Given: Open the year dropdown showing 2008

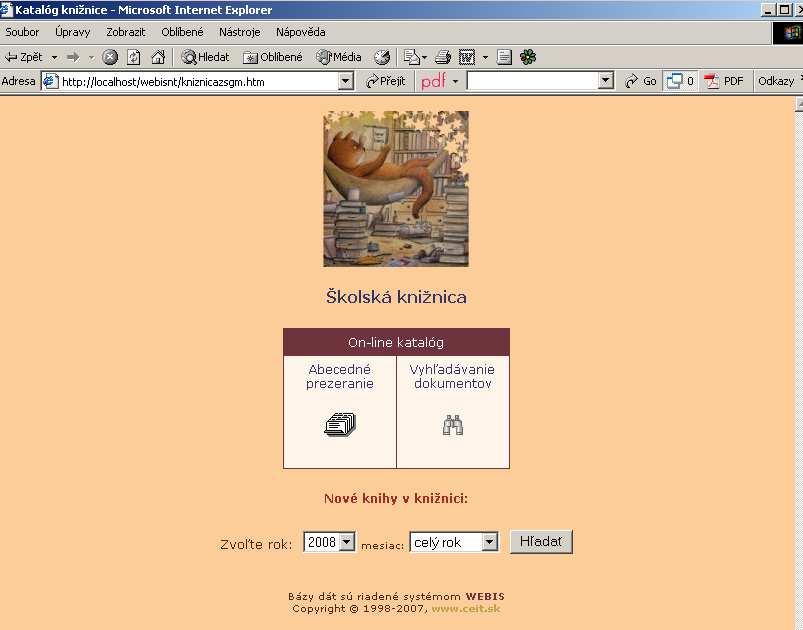Looking at the screenshot, I should (x=329, y=542).
